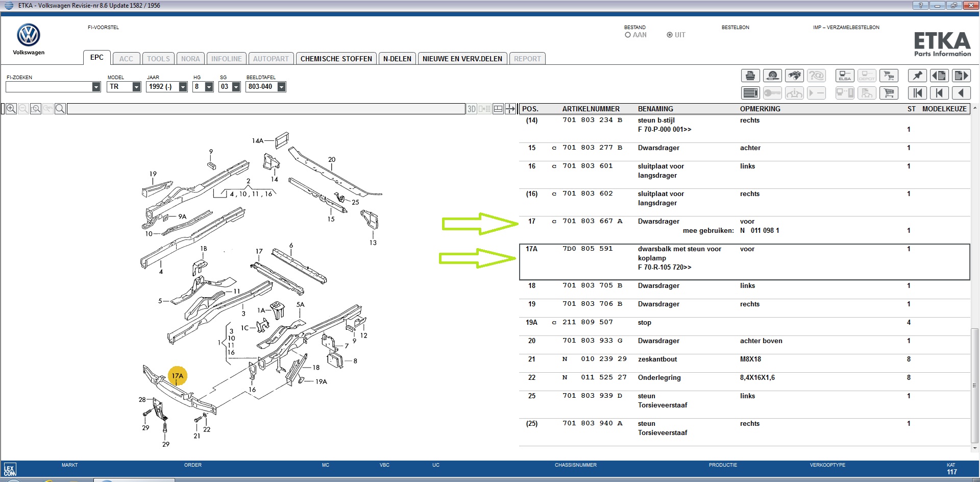Select the BESTAND AAN radio button
This screenshot has height=482, width=980.
click(628, 35)
